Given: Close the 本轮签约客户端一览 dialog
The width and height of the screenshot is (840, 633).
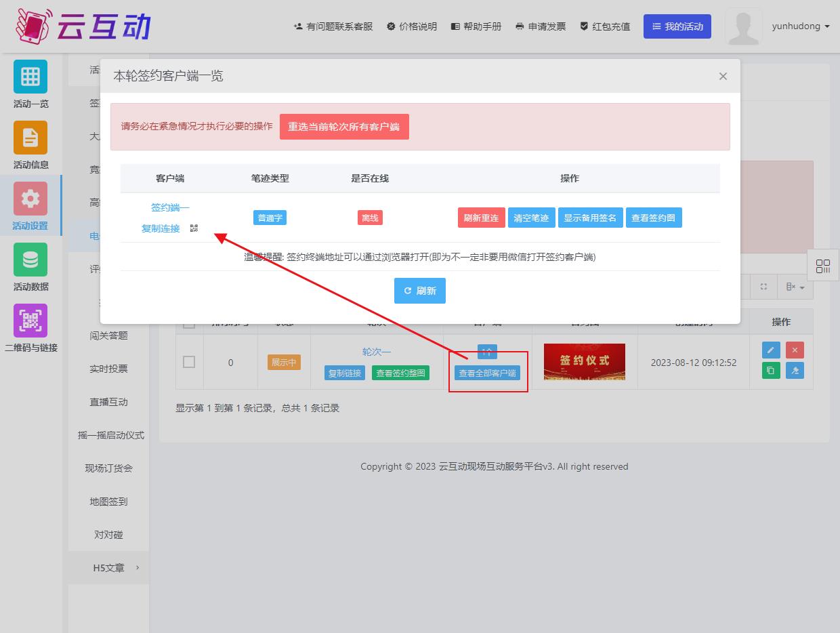Looking at the screenshot, I should tap(723, 77).
